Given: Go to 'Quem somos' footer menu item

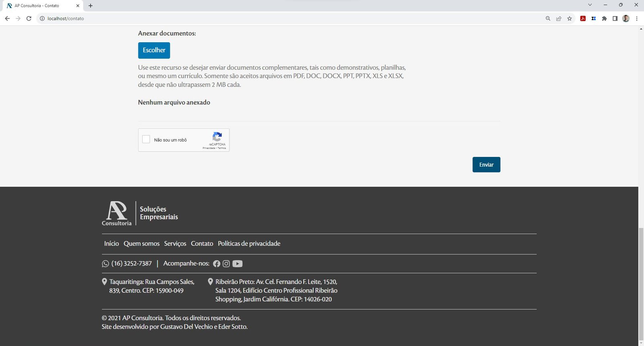Looking at the screenshot, I should pos(141,244).
